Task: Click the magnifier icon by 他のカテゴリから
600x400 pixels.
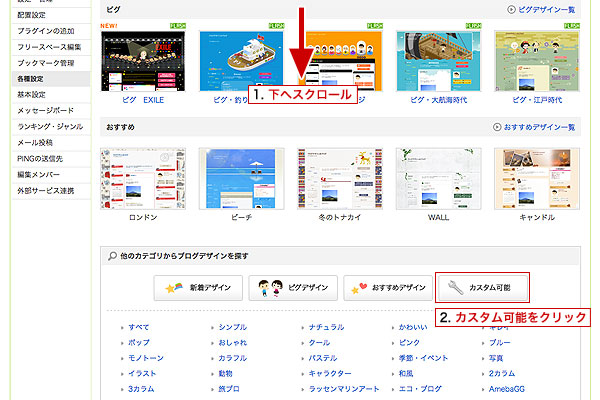Action: pos(112,256)
